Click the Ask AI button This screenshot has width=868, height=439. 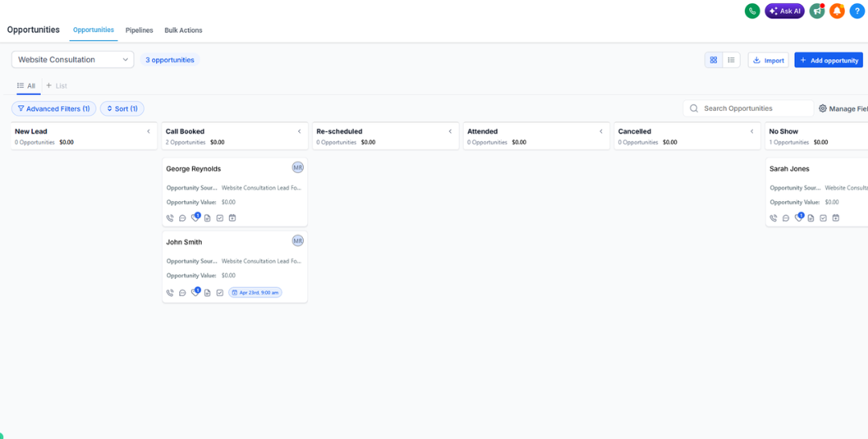click(x=784, y=11)
